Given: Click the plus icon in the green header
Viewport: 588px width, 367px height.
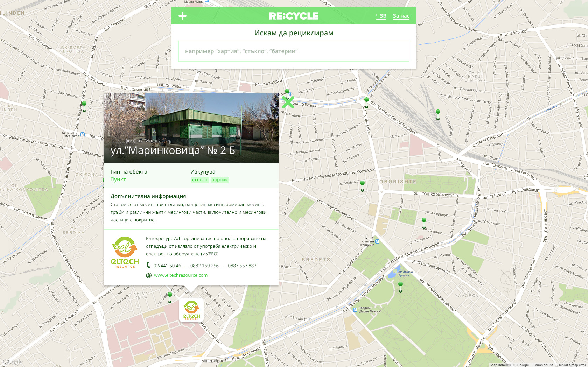Looking at the screenshot, I should (182, 16).
